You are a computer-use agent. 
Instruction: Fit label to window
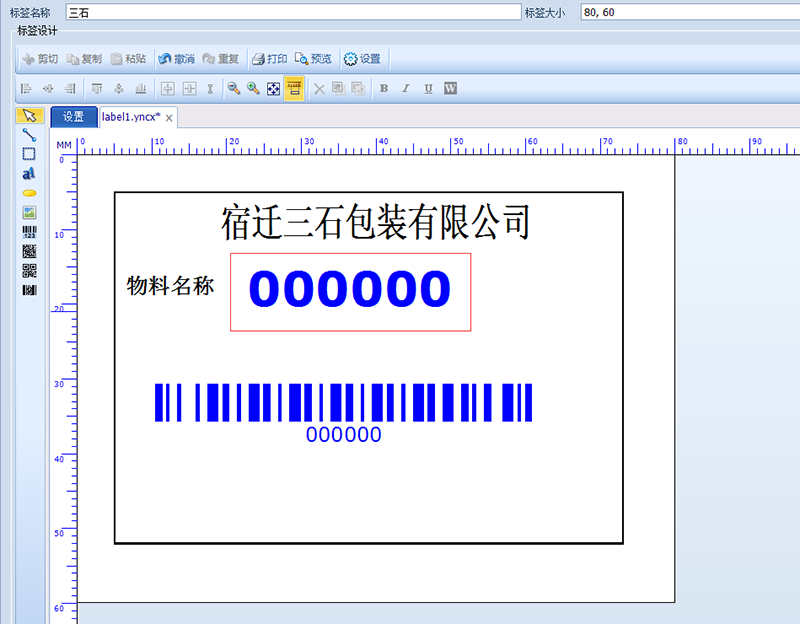click(273, 89)
